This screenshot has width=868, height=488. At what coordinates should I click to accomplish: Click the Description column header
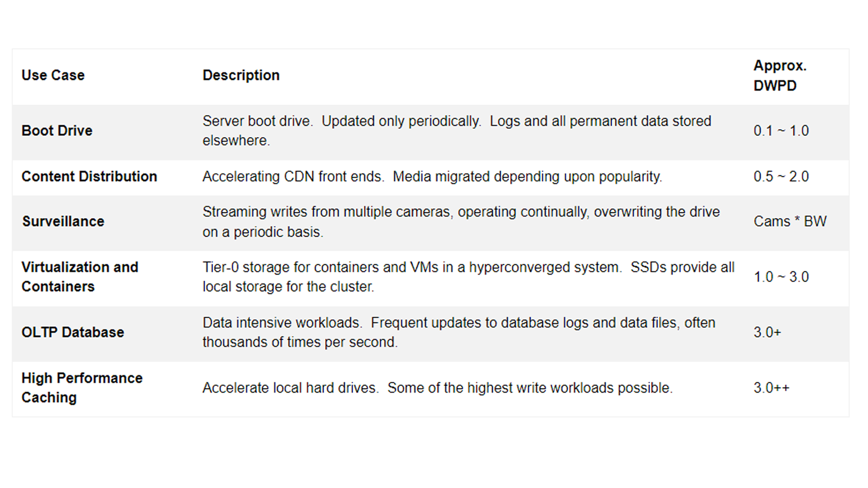point(241,75)
